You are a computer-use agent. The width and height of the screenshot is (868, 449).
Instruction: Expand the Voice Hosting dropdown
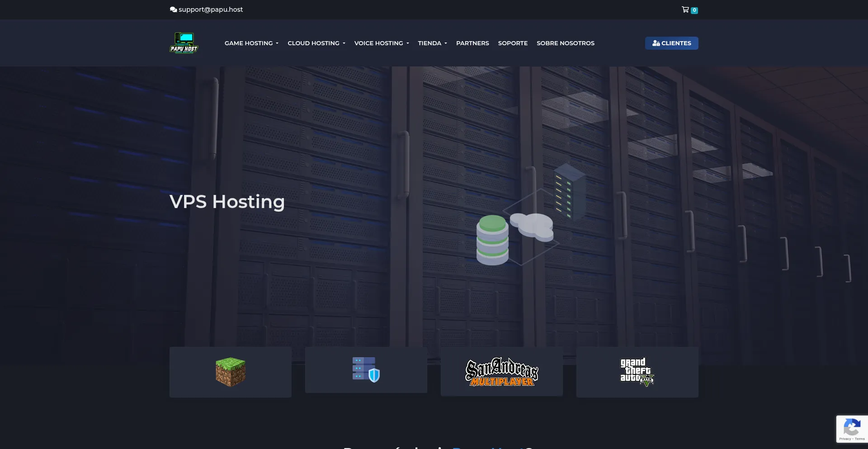tap(381, 43)
